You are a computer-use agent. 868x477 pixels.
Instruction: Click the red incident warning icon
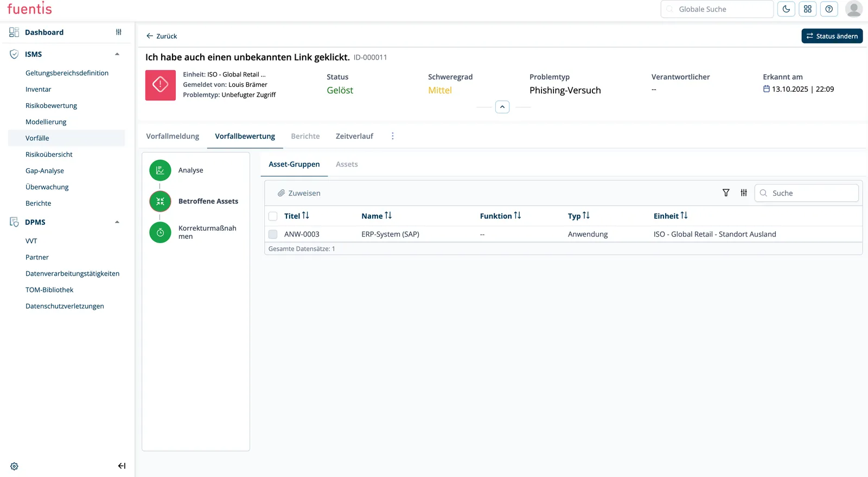tap(161, 85)
